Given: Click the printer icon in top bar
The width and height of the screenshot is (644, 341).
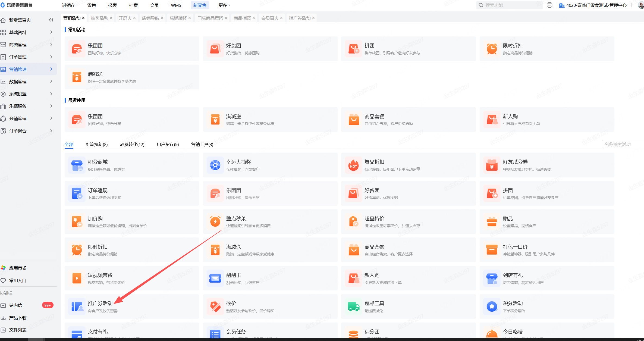Looking at the screenshot, I should [549, 5].
